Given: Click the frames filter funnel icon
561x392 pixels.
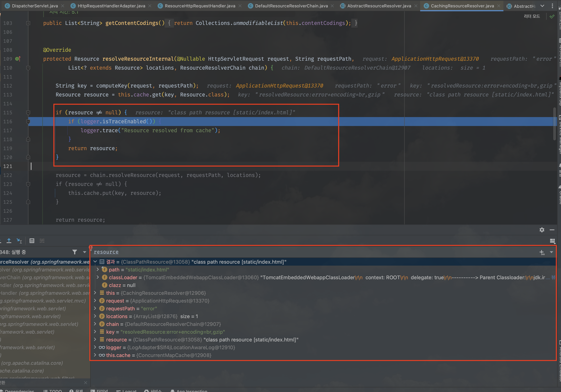Looking at the screenshot, I should pyautogui.click(x=75, y=252).
